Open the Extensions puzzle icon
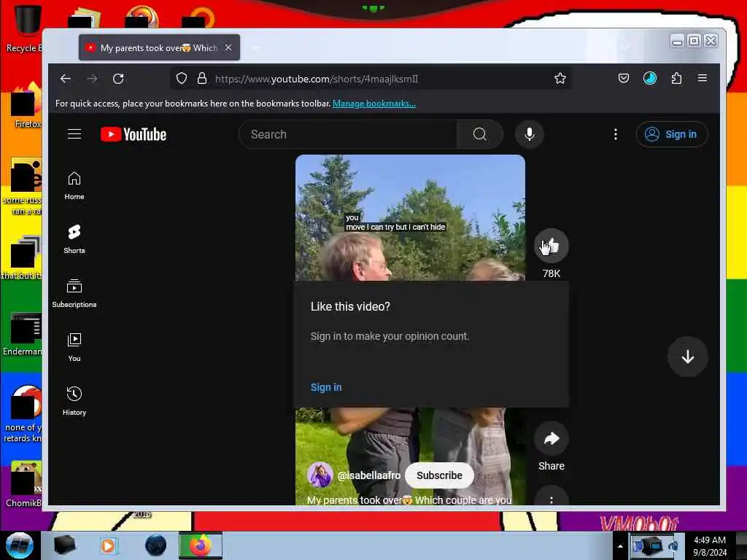This screenshot has width=747, height=560. click(676, 78)
